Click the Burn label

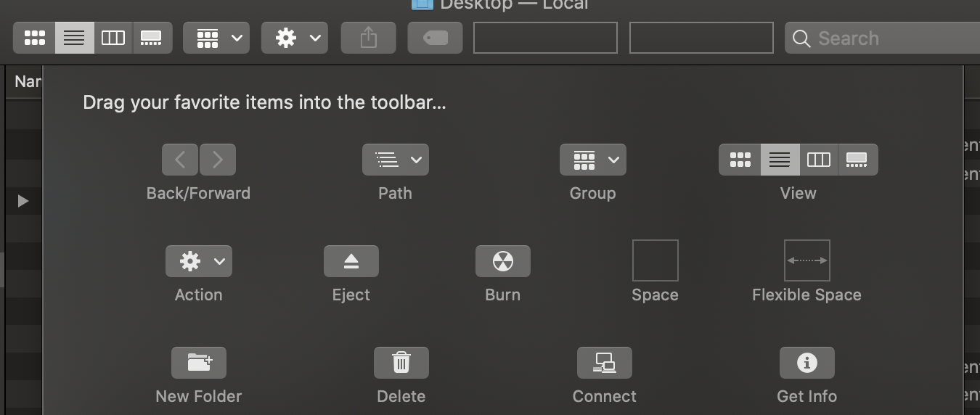click(x=503, y=295)
